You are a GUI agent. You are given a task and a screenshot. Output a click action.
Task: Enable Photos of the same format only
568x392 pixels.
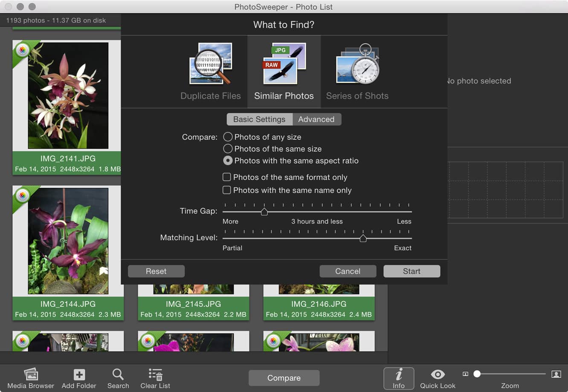click(x=227, y=177)
